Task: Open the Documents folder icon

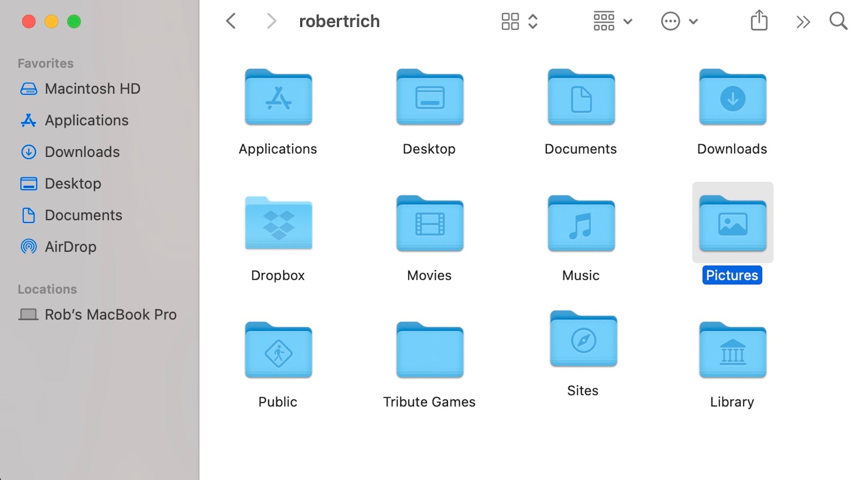Action: 581,97
